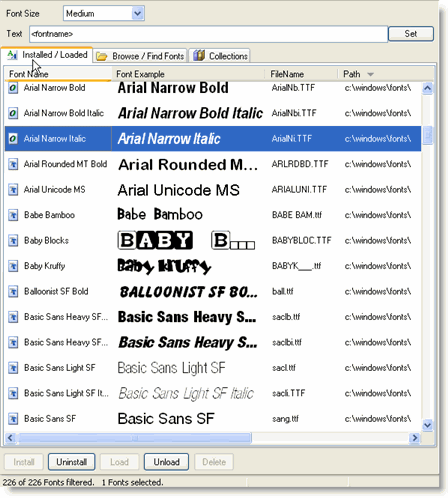This screenshot has width=448, height=498.
Task: Click the vertical scrollbar up arrow
Action: point(427,88)
